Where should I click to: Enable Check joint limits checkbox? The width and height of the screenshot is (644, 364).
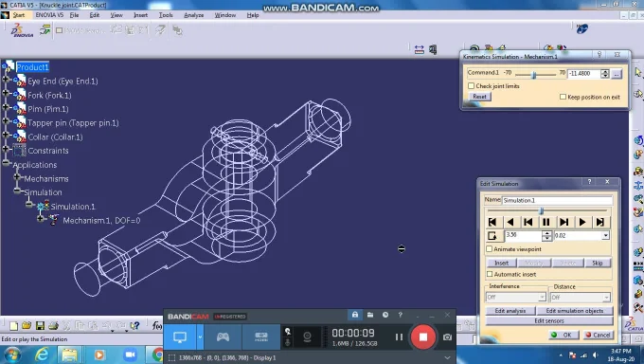(x=471, y=86)
